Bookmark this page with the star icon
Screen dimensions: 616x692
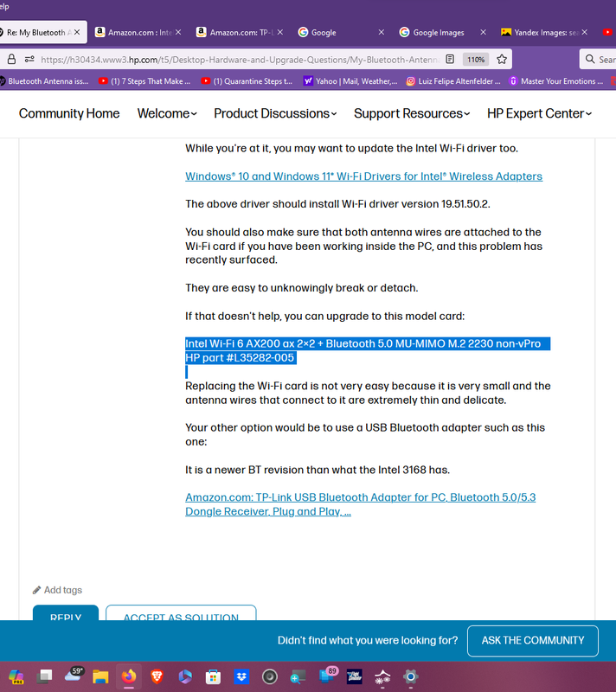[x=502, y=59]
